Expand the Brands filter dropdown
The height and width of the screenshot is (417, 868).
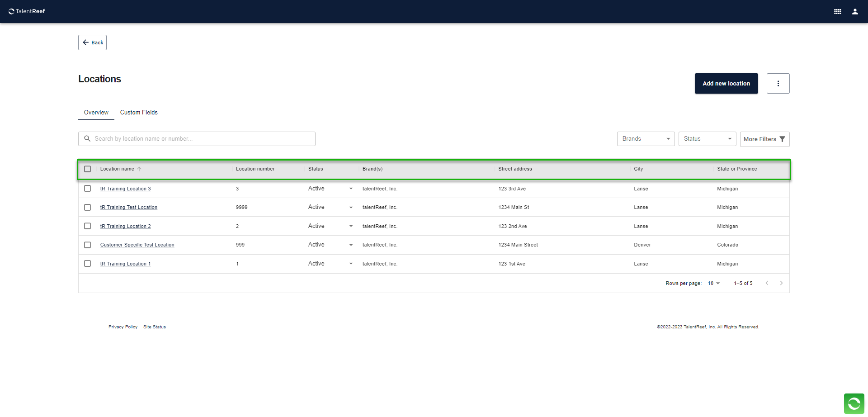pyautogui.click(x=646, y=139)
